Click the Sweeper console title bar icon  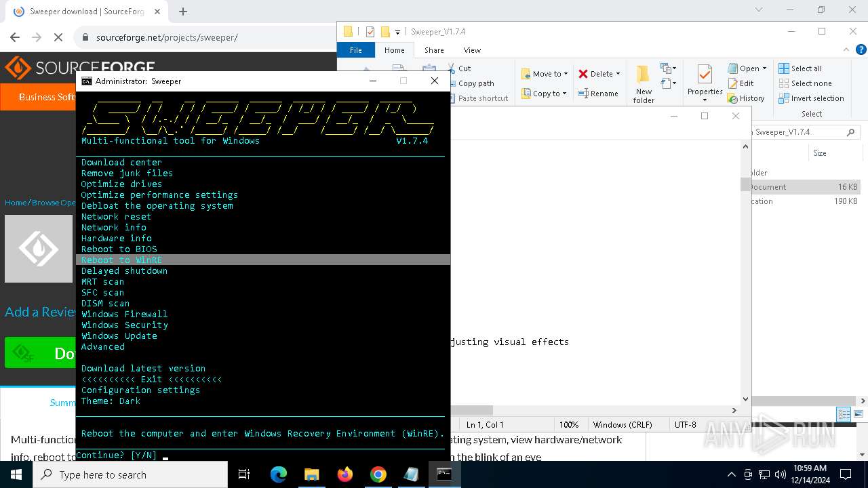coord(87,81)
